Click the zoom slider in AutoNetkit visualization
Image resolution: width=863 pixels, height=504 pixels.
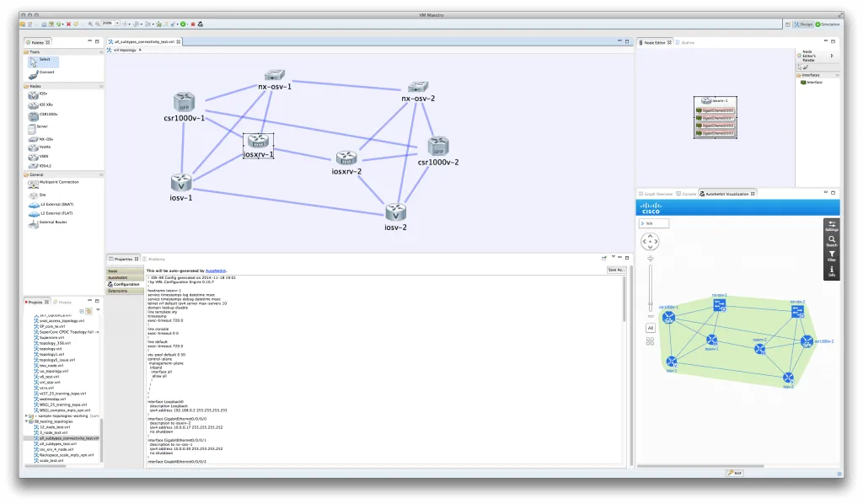click(650, 290)
